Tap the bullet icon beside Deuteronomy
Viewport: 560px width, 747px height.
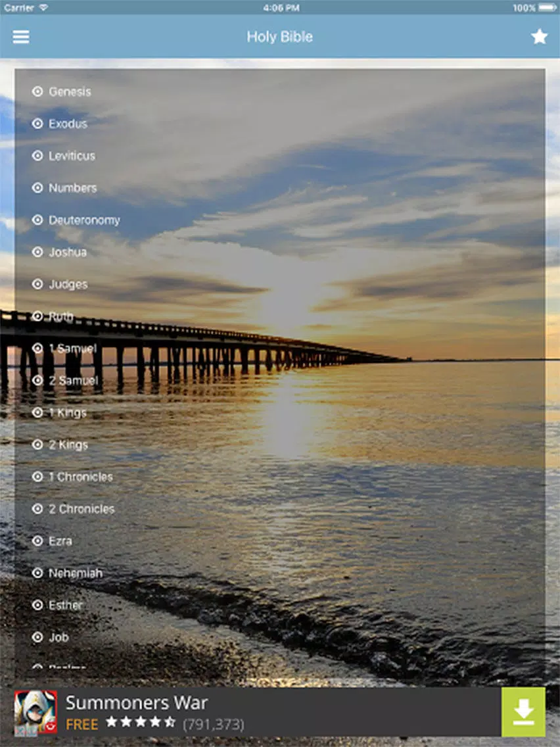(x=37, y=220)
